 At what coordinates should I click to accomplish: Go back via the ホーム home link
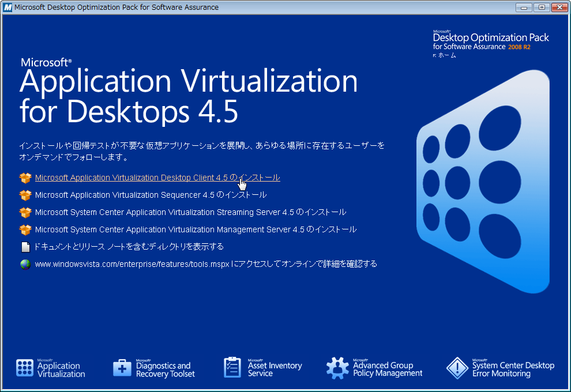click(x=446, y=55)
